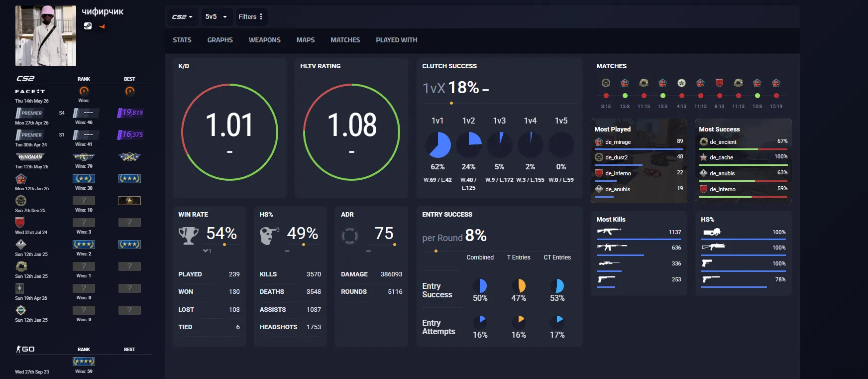Click the pistol icon with 253 kills
Image resolution: width=868 pixels, height=379 pixels.
pyautogui.click(x=606, y=279)
